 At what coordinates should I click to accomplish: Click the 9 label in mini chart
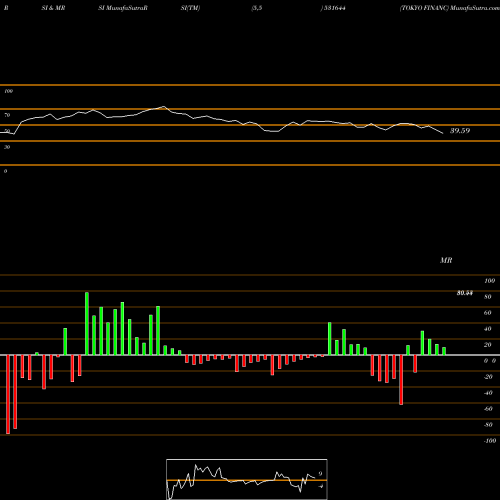coord(320,474)
